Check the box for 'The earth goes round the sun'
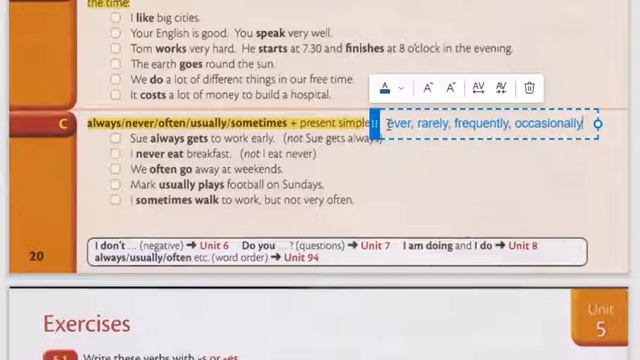 [x=116, y=64]
